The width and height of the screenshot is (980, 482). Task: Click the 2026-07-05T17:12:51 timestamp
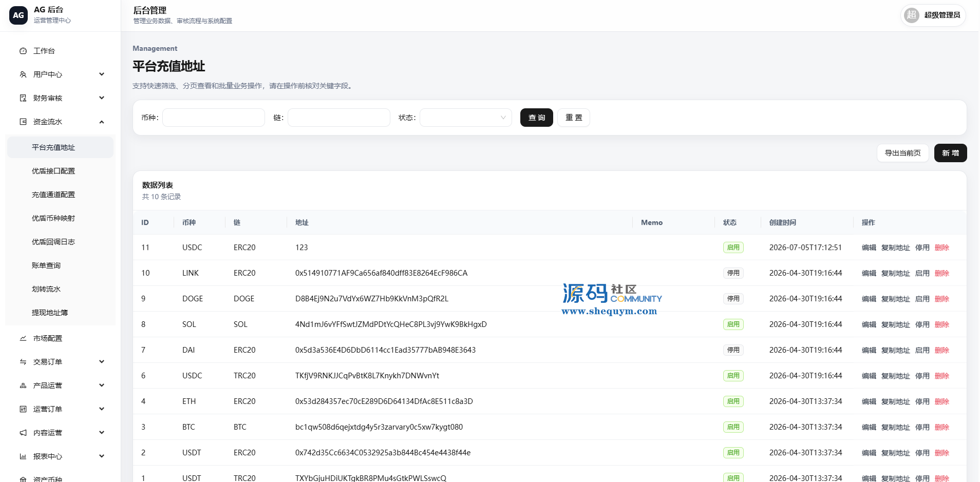(x=805, y=247)
